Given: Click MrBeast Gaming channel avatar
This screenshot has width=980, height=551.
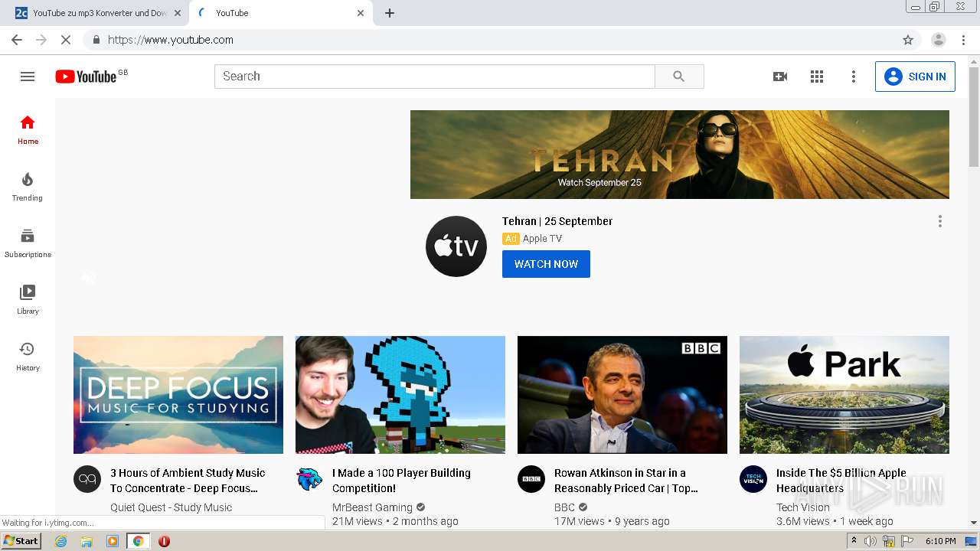Looking at the screenshot, I should [x=309, y=479].
